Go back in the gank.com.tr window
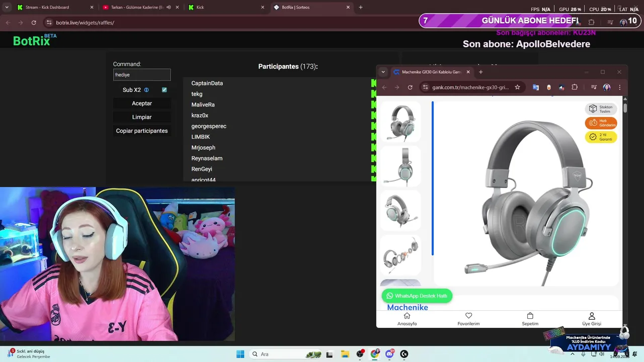644x362 pixels. (x=384, y=87)
